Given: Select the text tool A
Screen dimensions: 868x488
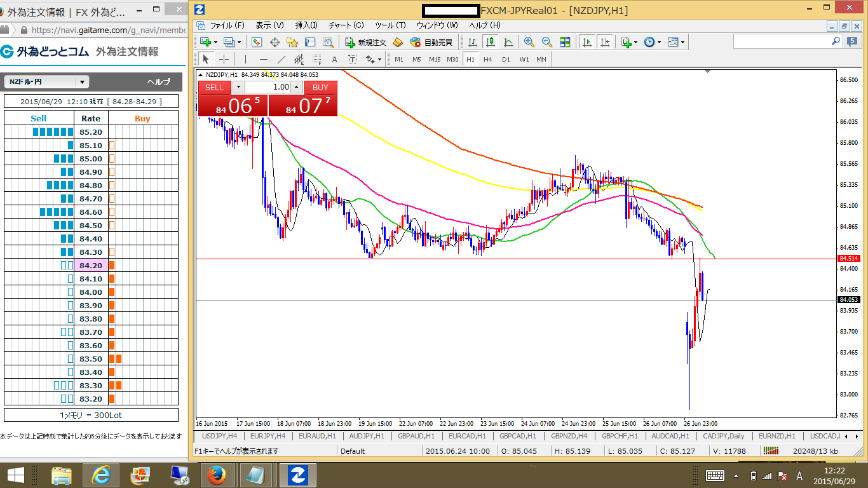Looking at the screenshot, I should pyautogui.click(x=334, y=59).
